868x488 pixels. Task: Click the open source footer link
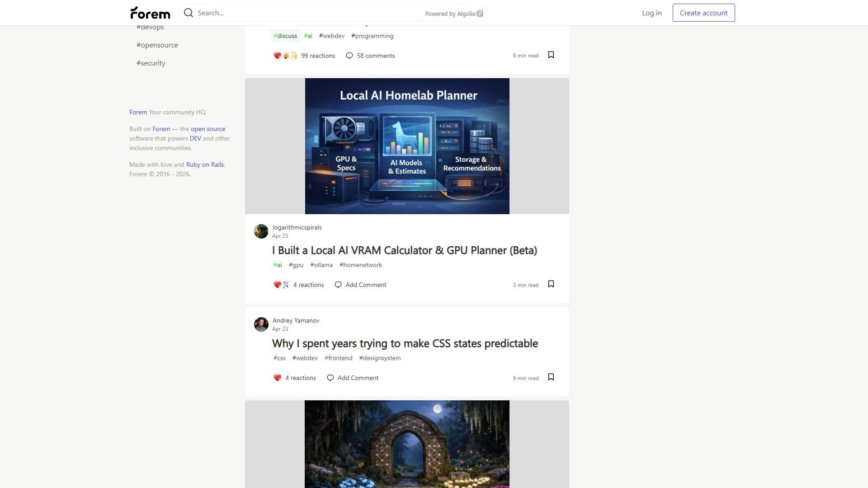tap(208, 129)
